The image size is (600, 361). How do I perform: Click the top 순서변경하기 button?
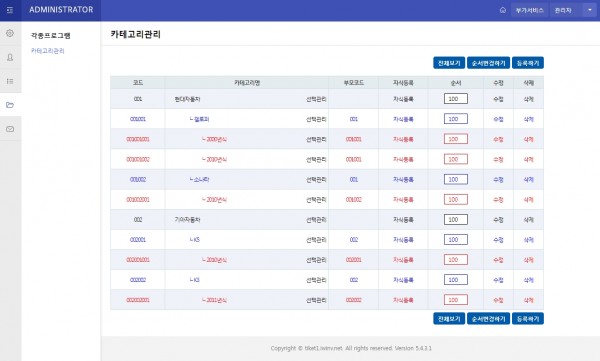point(488,63)
